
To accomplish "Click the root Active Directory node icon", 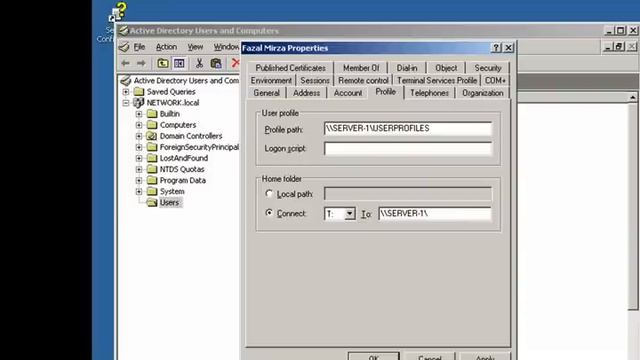I will pos(126,80).
